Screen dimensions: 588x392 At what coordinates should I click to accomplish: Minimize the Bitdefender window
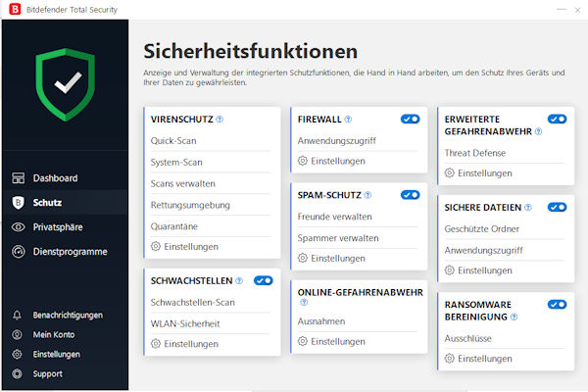561,9
